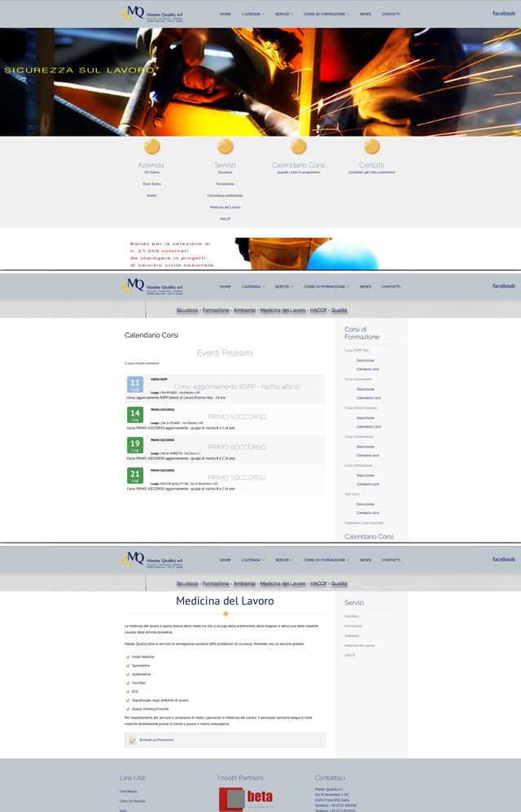The width and height of the screenshot is (521, 812).
Task: Open CONTATTI in the header above the welding banner
Action: [x=391, y=14]
